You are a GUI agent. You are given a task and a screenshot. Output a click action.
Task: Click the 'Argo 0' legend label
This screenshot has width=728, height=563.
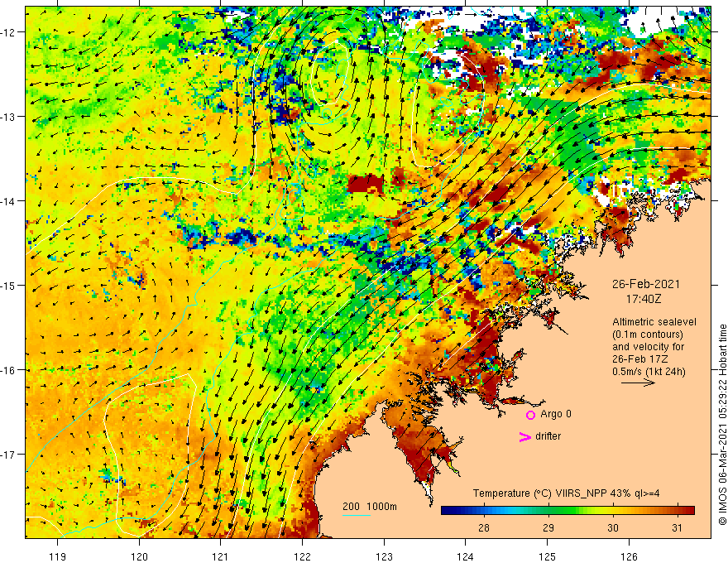point(556,414)
